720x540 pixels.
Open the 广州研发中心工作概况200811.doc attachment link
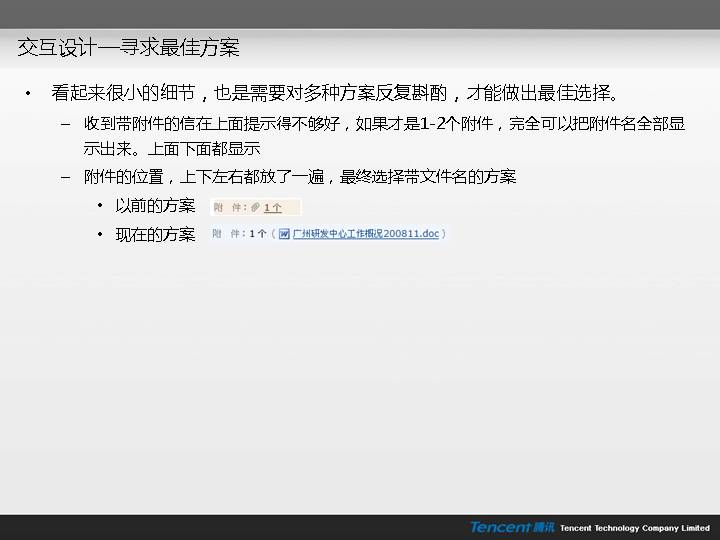pos(365,234)
